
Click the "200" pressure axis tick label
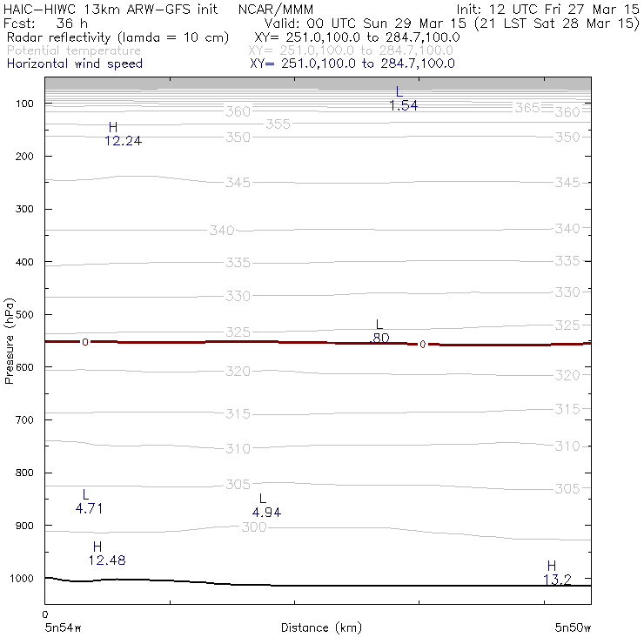[x=24, y=156]
